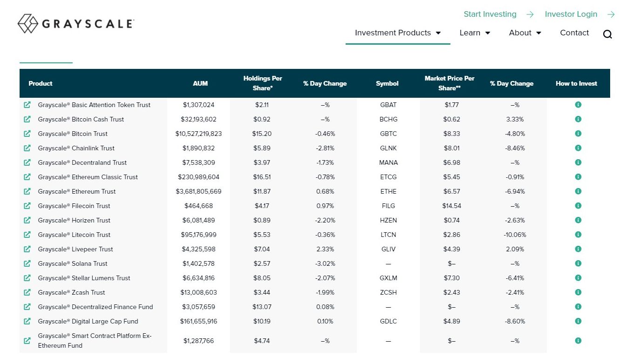Screen dimensions: 626x364
Task: Open external link icon for Stellar Lumens Trust
Action: [x=27, y=278]
